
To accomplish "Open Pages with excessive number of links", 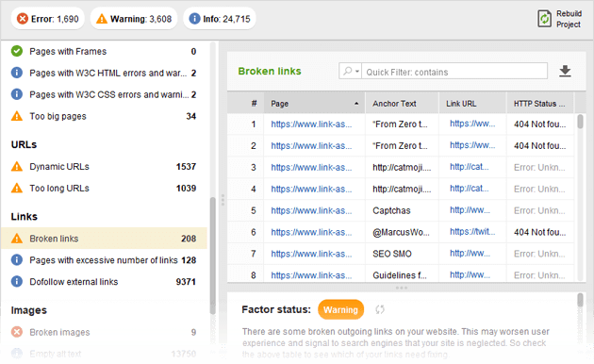I will (x=104, y=260).
